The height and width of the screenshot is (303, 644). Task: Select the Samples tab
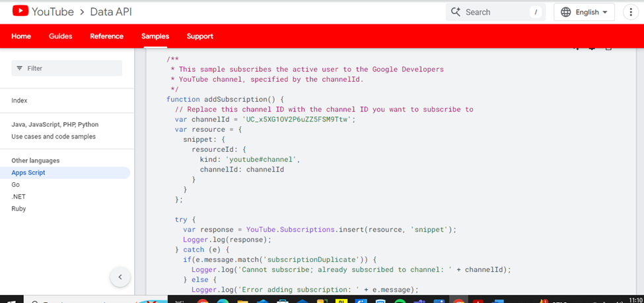pyautogui.click(x=155, y=36)
